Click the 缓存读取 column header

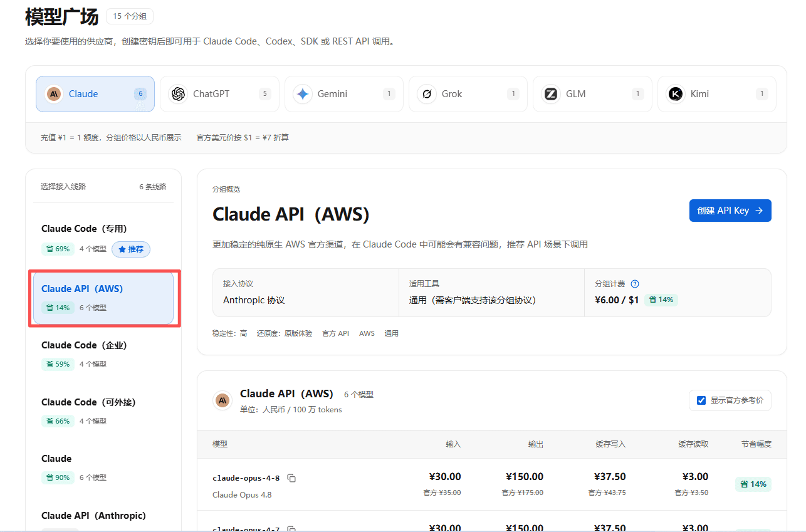(693, 444)
